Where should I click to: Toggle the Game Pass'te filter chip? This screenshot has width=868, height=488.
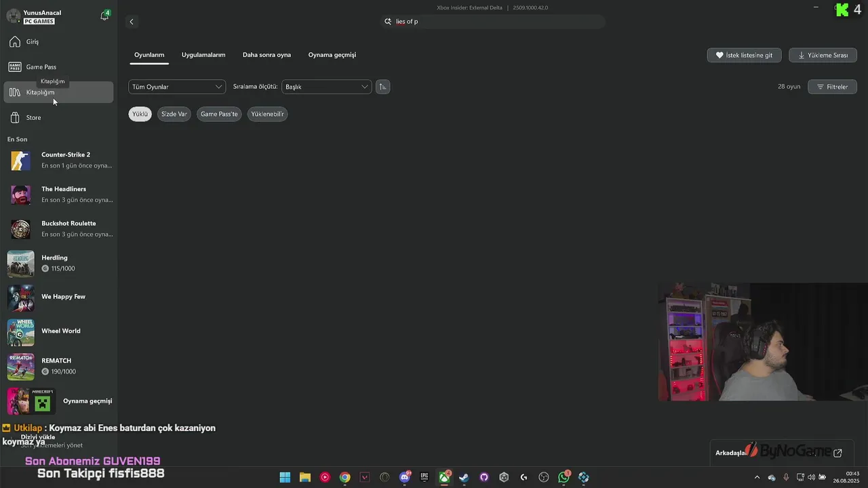(219, 114)
